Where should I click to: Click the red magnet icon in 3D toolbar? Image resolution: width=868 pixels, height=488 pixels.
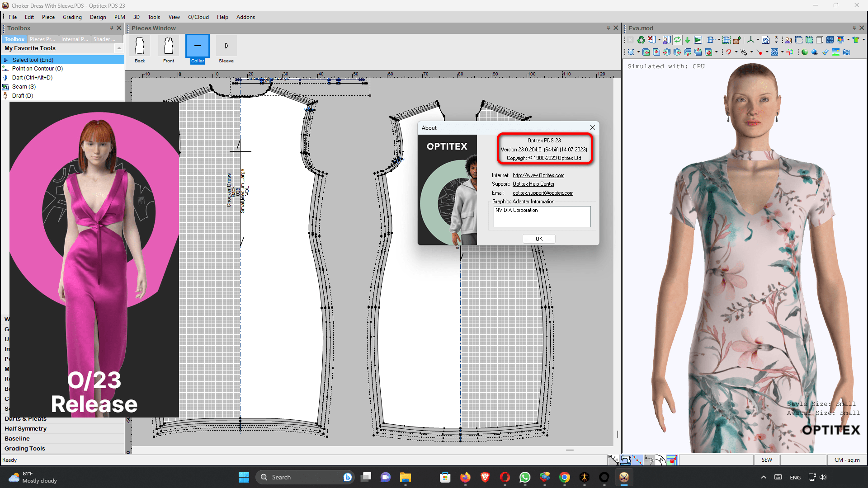point(728,52)
